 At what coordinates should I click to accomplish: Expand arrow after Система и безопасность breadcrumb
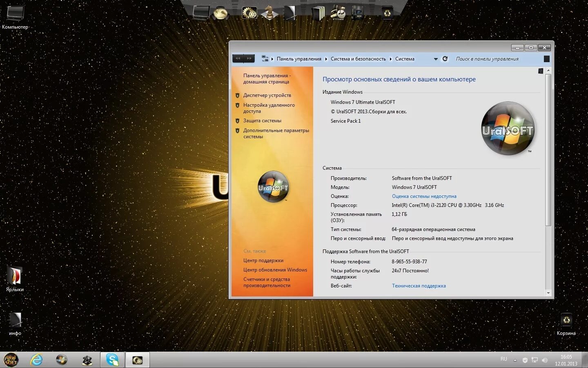(x=390, y=59)
